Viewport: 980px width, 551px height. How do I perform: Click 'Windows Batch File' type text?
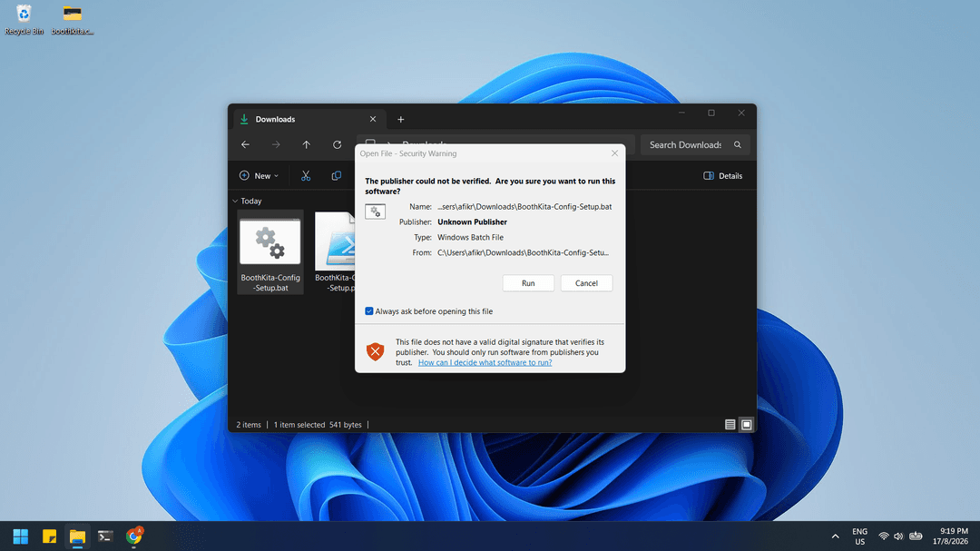pos(470,238)
